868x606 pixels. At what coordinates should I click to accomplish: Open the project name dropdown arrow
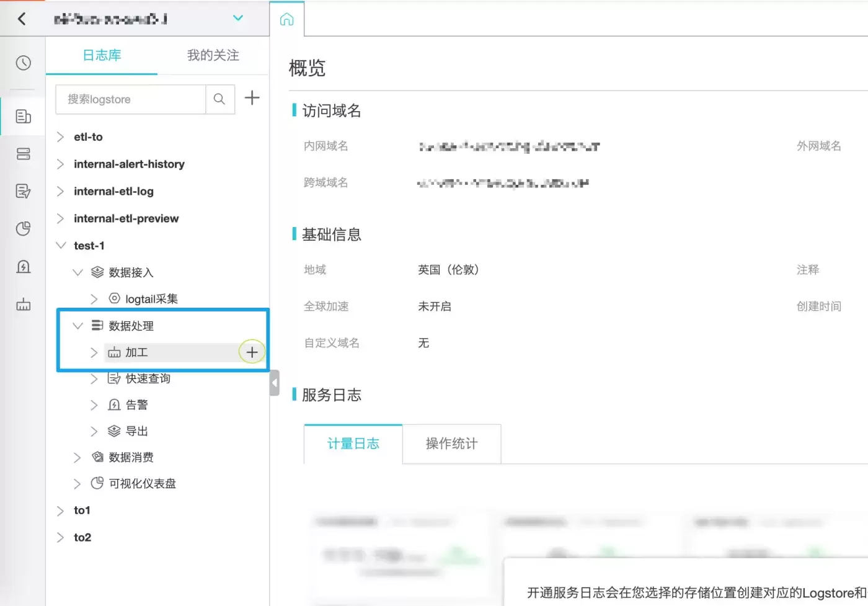[x=238, y=18]
